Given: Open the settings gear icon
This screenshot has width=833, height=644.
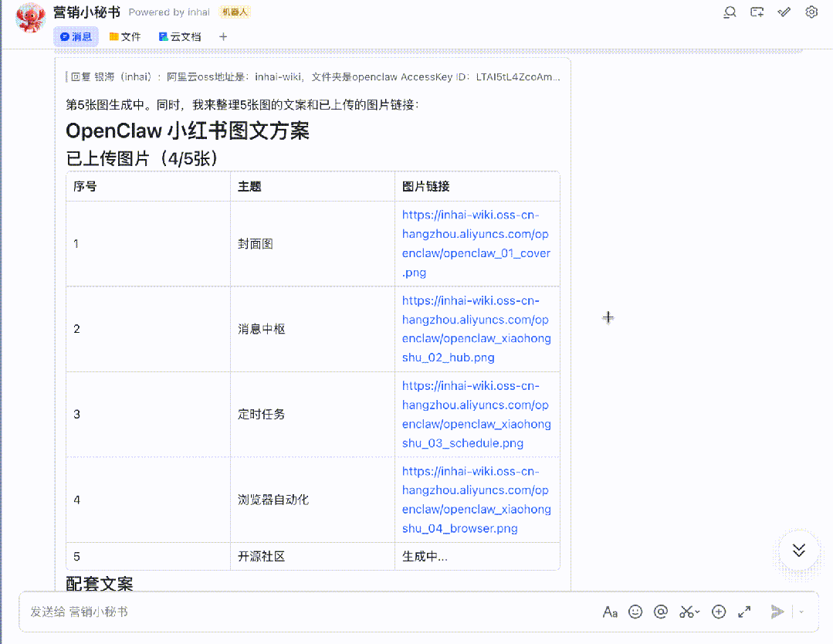Looking at the screenshot, I should click(x=811, y=12).
